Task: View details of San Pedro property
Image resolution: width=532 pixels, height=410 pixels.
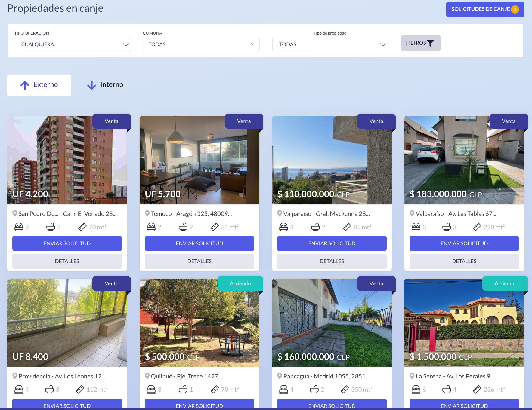Action: [x=67, y=261]
